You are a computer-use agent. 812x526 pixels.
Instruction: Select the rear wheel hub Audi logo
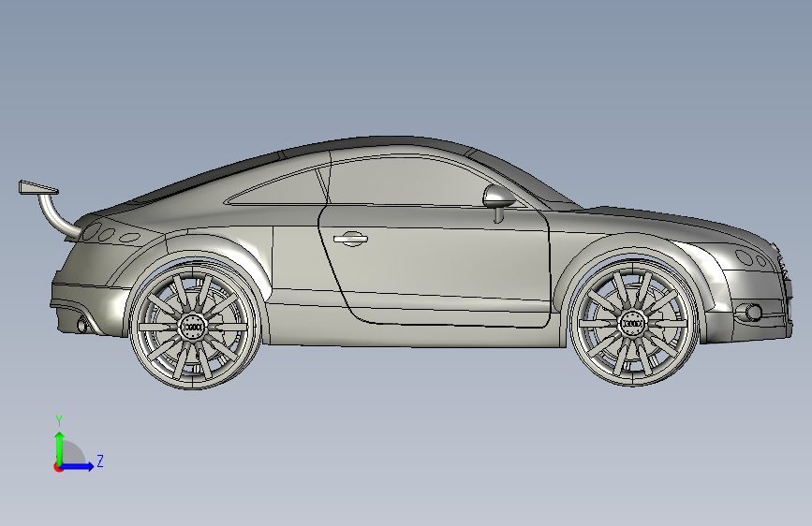click(x=194, y=328)
